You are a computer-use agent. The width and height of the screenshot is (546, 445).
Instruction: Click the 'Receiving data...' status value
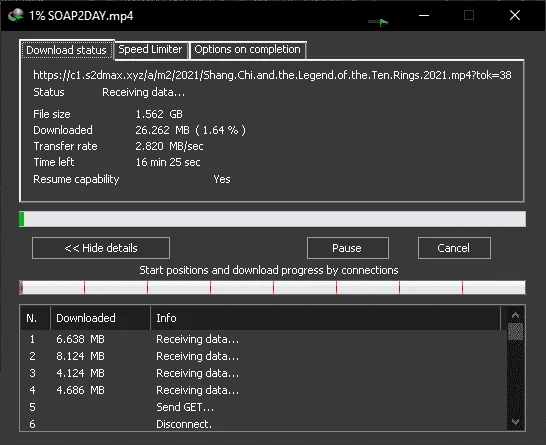pyautogui.click(x=143, y=92)
